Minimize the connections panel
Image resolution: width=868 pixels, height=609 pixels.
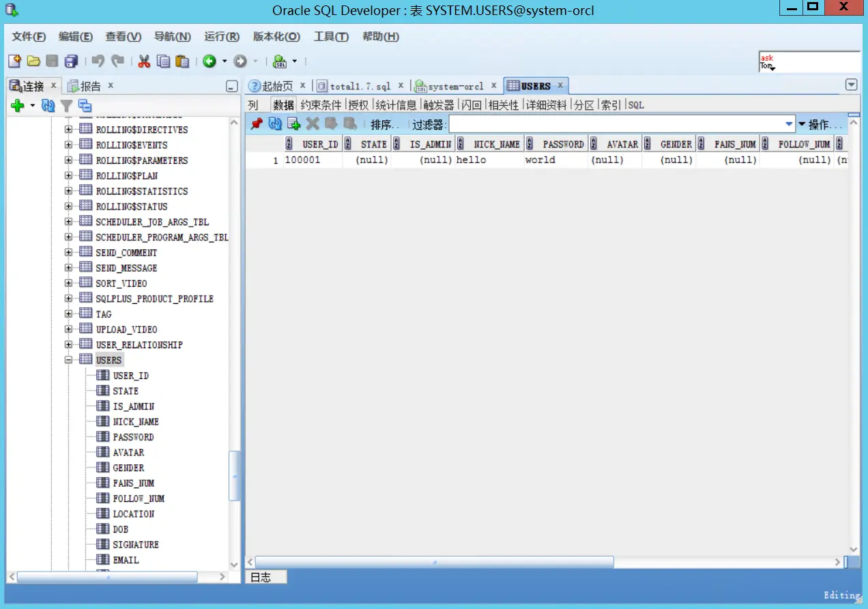(x=232, y=87)
